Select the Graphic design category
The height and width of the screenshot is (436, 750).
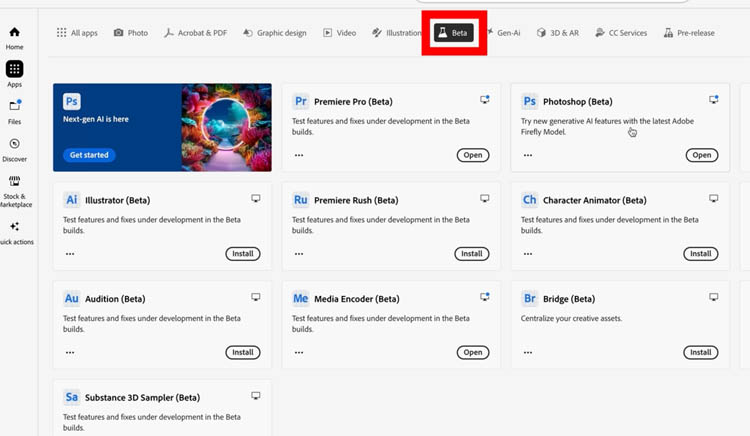(x=275, y=33)
